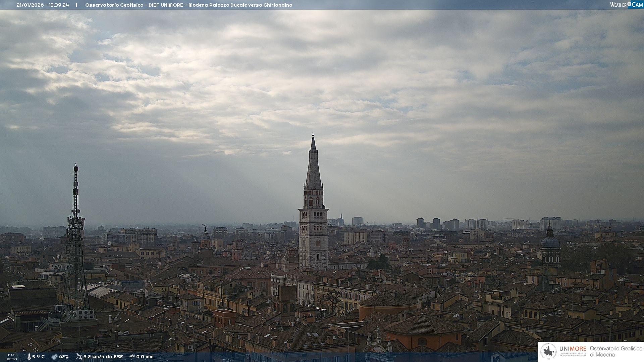Click the humidity water droplets icon
This screenshot has height=362, width=644.
pos(54,357)
